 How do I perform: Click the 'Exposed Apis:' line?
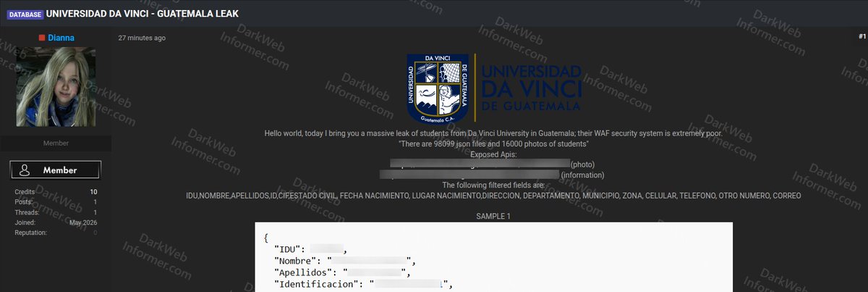tap(494, 154)
